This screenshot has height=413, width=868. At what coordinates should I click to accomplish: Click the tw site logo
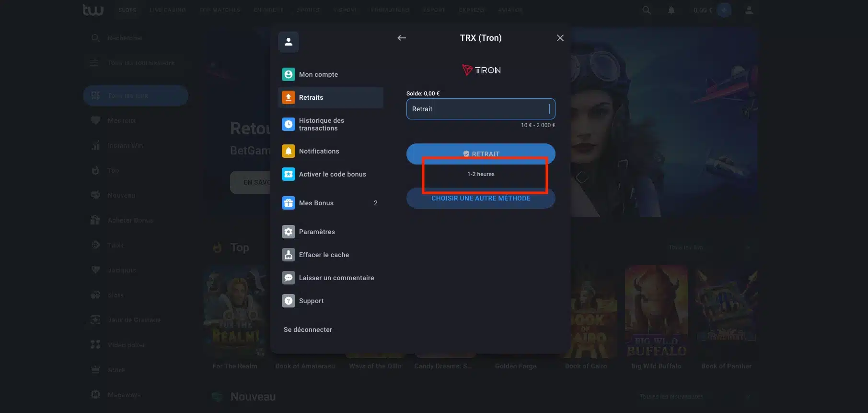coord(93,10)
